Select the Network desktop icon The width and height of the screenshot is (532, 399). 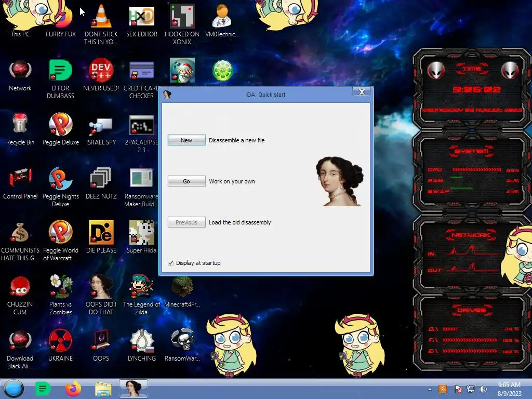[20, 75]
